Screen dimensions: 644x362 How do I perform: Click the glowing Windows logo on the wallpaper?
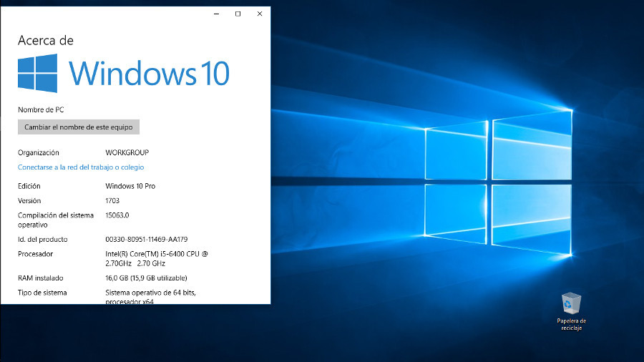pyautogui.click(x=499, y=187)
